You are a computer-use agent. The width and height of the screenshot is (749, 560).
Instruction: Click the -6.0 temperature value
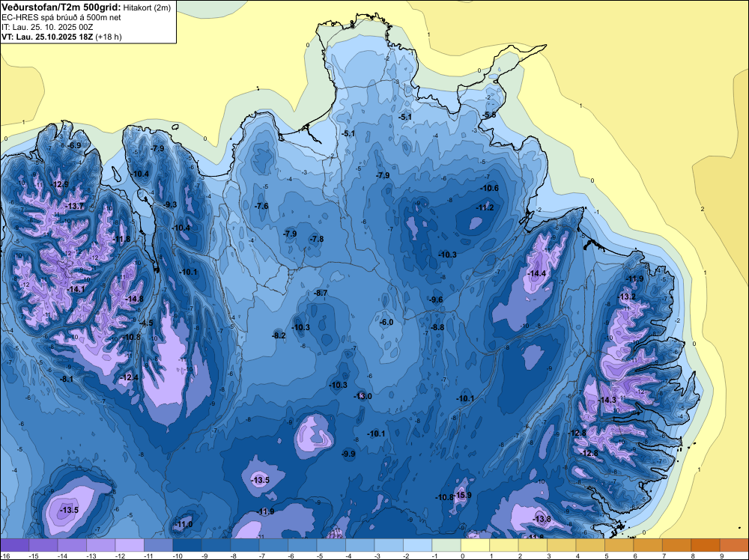point(386,322)
